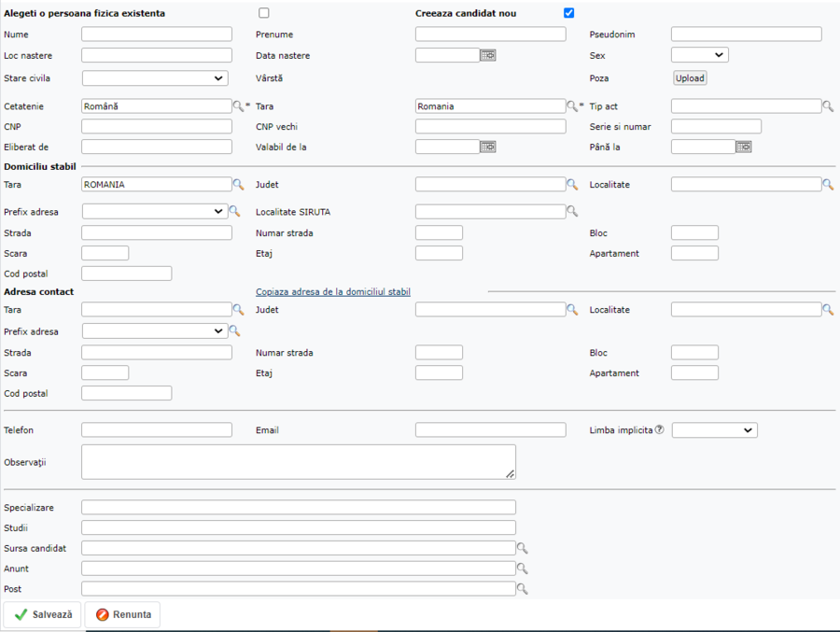Open lookup for Sursa candidat field
Viewport: 840px width, 632px height.
(x=523, y=549)
